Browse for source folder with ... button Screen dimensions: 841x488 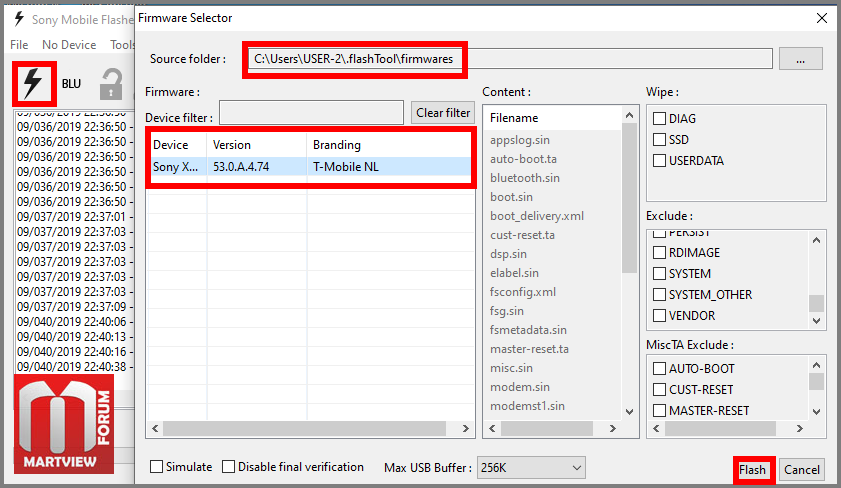[x=800, y=59]
